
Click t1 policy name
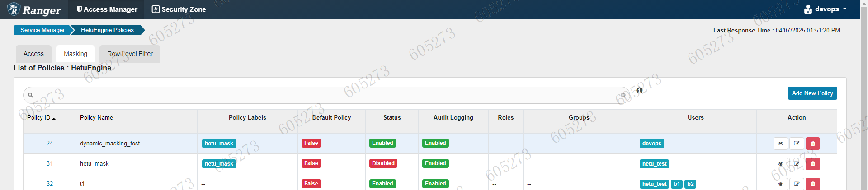tap(82, 184)
